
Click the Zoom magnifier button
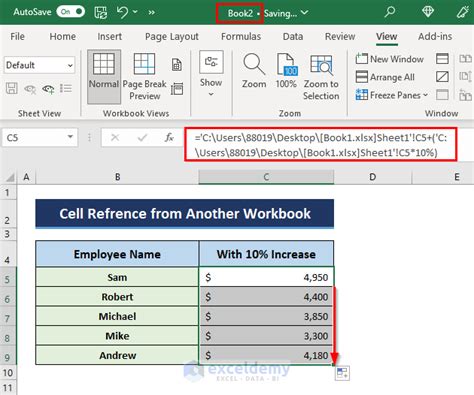click(254, 71)
